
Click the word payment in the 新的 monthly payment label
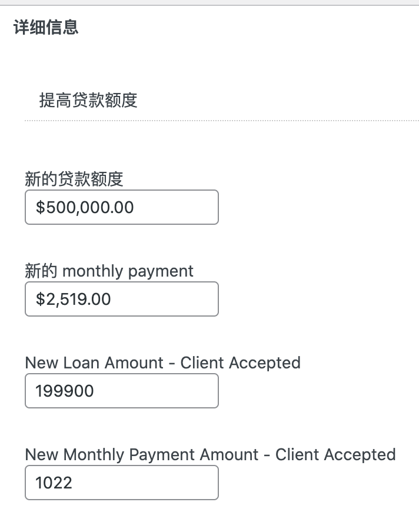(x=161, y=272)
